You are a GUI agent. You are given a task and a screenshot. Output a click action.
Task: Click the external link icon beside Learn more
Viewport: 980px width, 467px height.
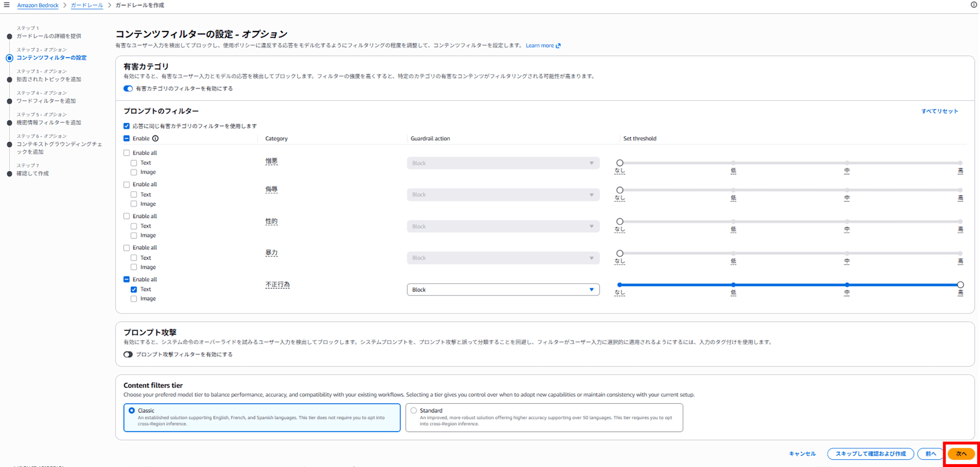pyautogui.click(x=558, y=46)
